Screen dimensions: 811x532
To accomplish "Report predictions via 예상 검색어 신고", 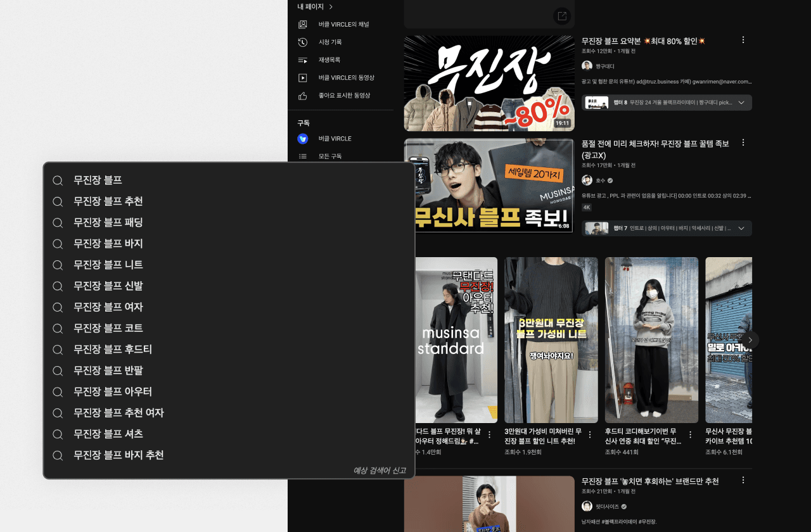I will (380, 471).
